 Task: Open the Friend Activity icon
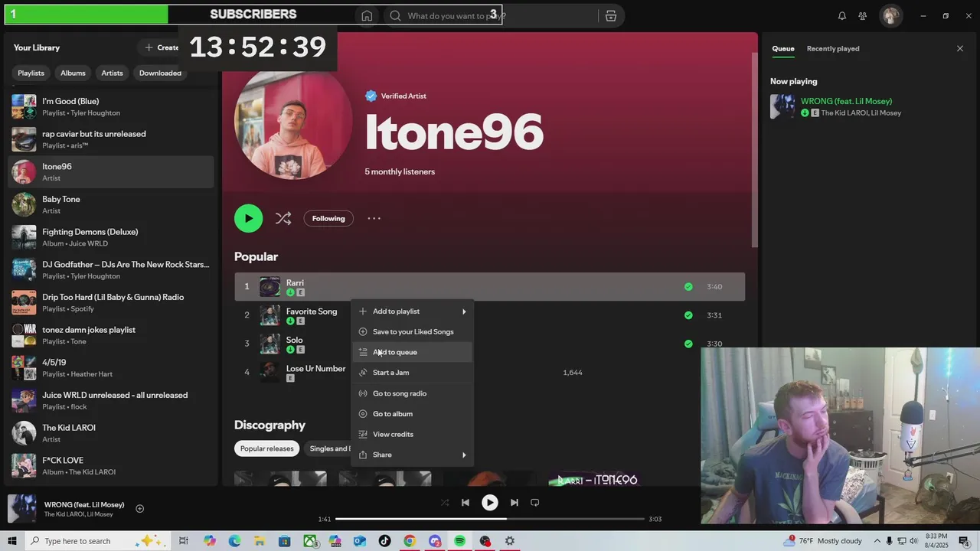tap(863, 16)
